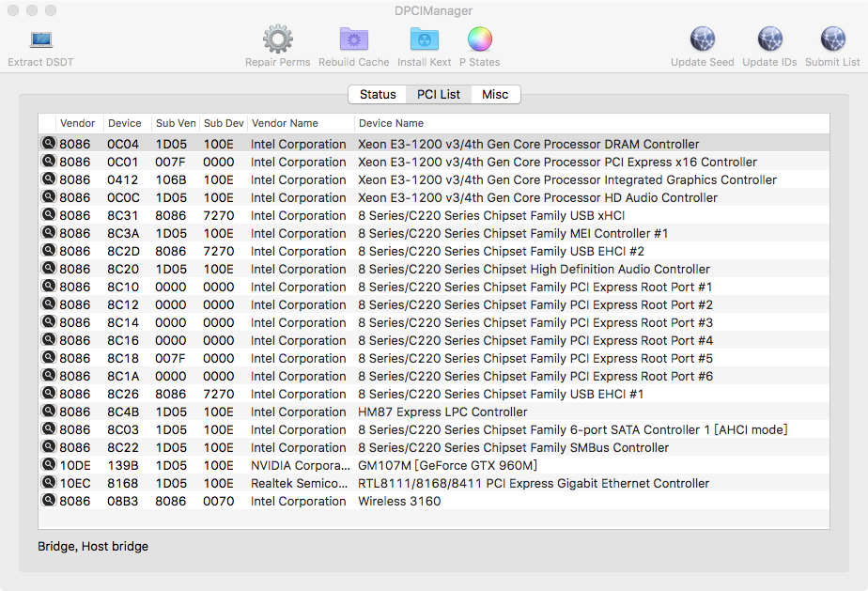Click magnifier icon for Realtek Ethernet row

[x=49, y=482]
